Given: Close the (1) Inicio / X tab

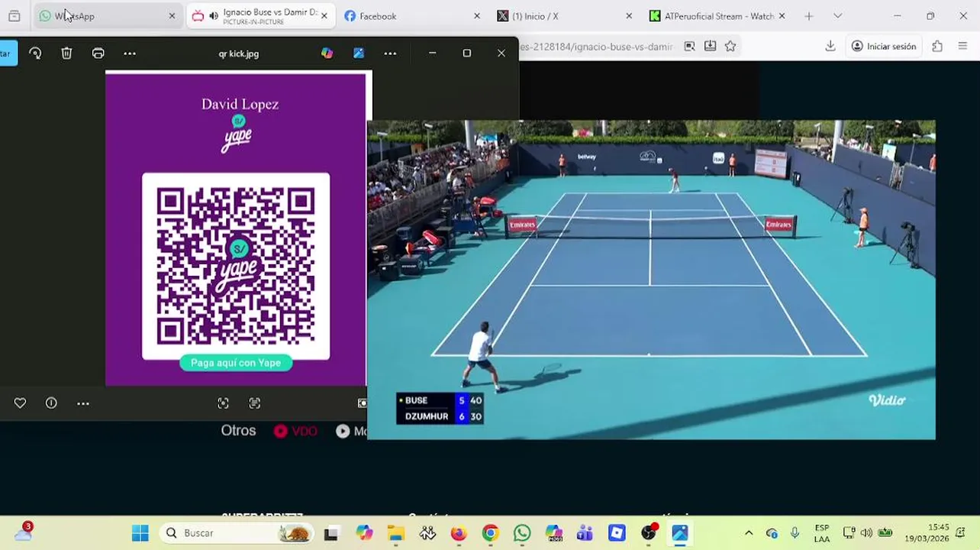Looking at the screenshot, I should coord(629,16).
